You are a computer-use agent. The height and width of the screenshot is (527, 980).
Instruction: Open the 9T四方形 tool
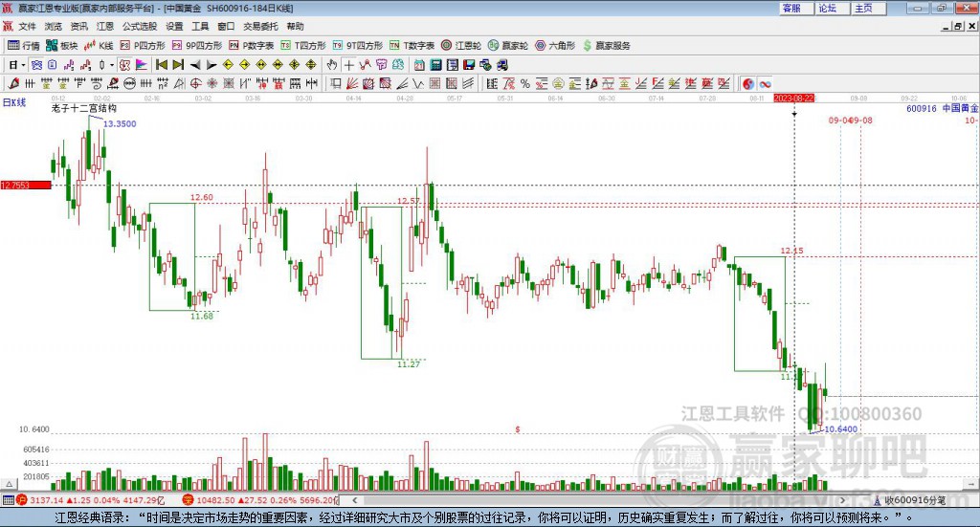(358, 46)
